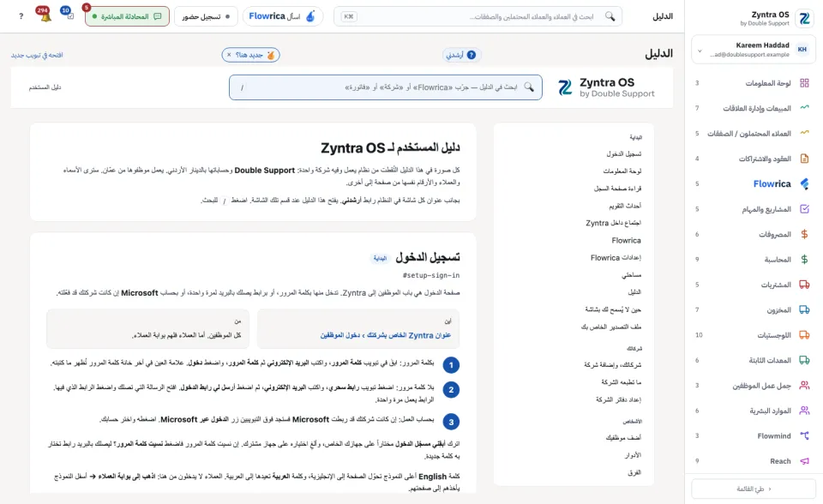Click the العملاء المحتملون / الصفقات sidebar icon
This screenshot has height=504, width=823.
click(x=804, y=134)
